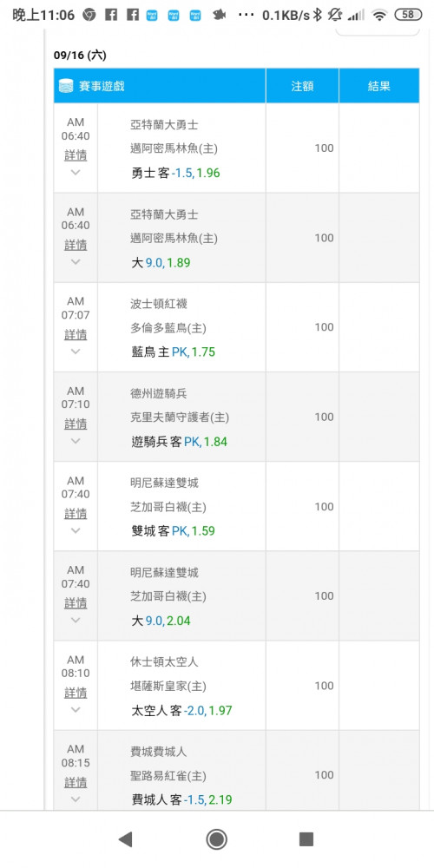
Task: Tap the battery indicator showing 58
Action: point(408,15)
